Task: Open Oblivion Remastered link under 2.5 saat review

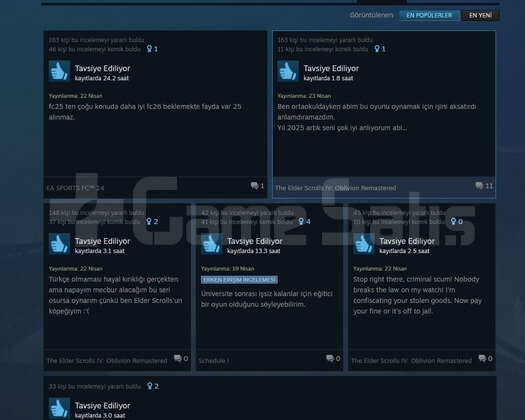Action: [x=411, y=361]
